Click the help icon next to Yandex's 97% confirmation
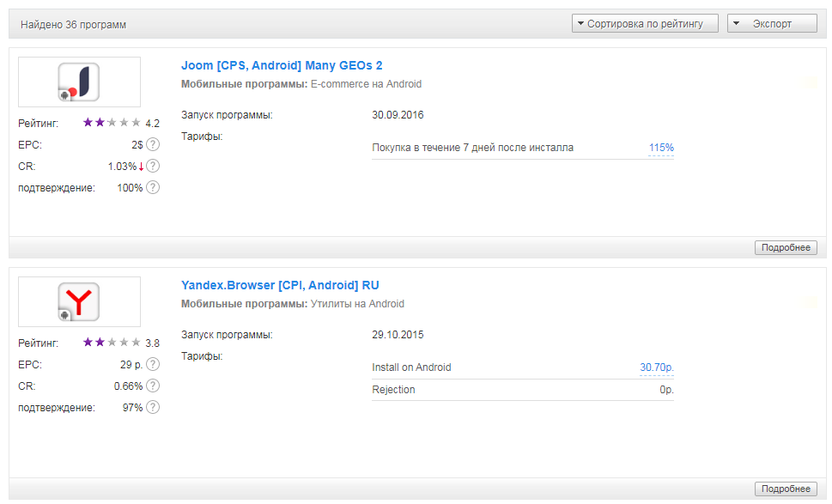 point(153,407)
